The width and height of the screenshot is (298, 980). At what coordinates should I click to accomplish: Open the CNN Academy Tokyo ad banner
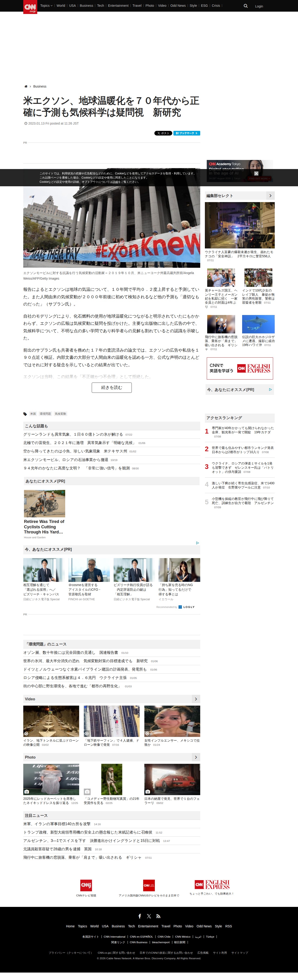[240, 170]
